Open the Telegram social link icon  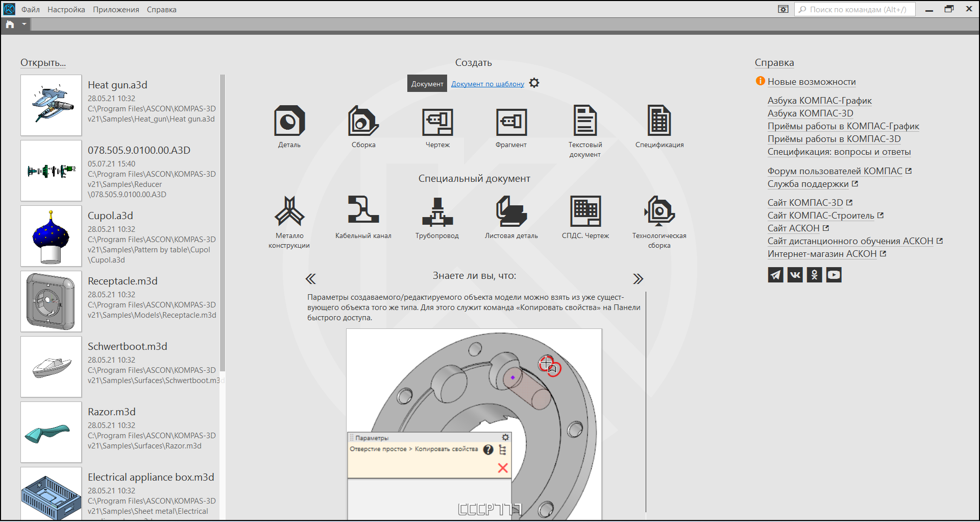coord(775,275)
